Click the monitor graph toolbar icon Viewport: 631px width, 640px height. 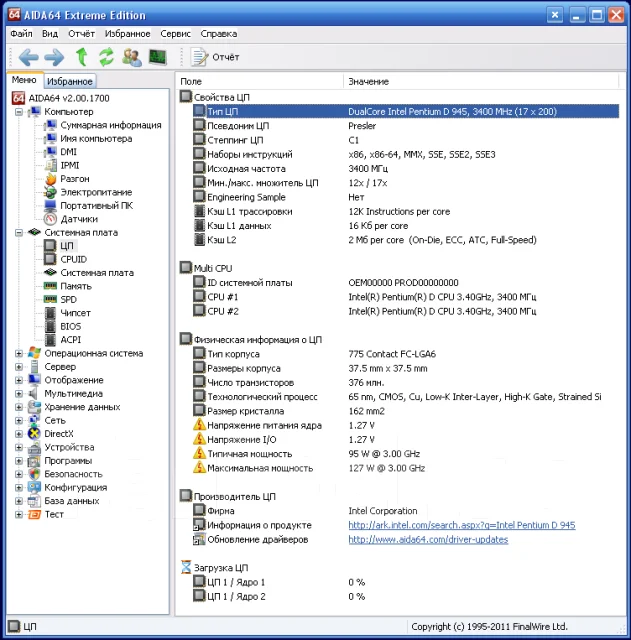(x=158, y=57)
